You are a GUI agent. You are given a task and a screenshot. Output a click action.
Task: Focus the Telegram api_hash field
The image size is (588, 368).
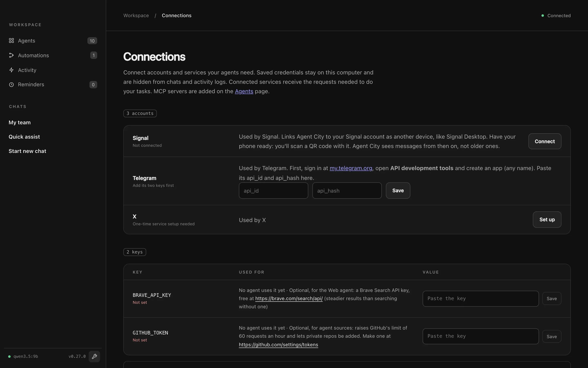pos(347,191)
